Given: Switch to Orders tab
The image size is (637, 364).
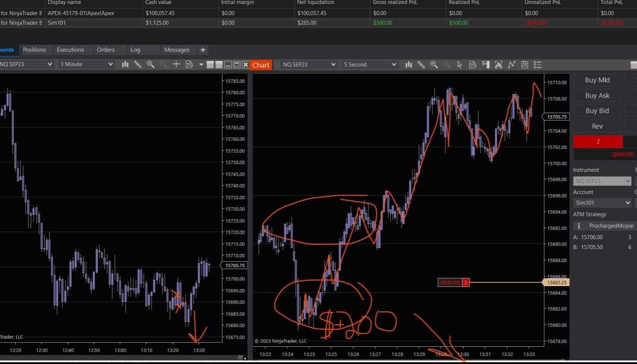Looking at the screenshot, I should tap(106, 50).
